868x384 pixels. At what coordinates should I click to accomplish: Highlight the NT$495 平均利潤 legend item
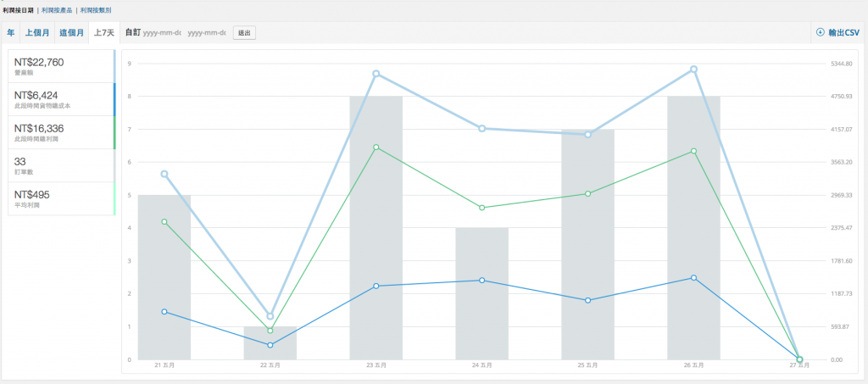coord(61,198)
